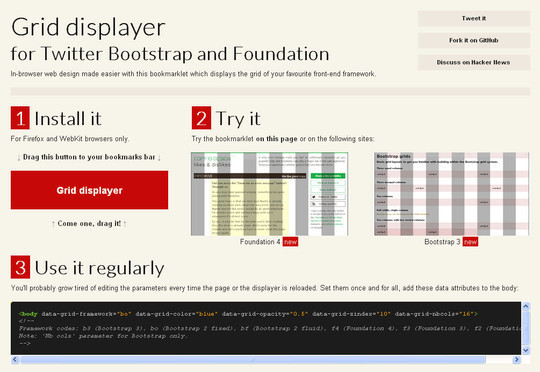This screenshot has height=372, width=540.
Task: Open Fork it on GitHub link
Action: [x=474, y=40]
